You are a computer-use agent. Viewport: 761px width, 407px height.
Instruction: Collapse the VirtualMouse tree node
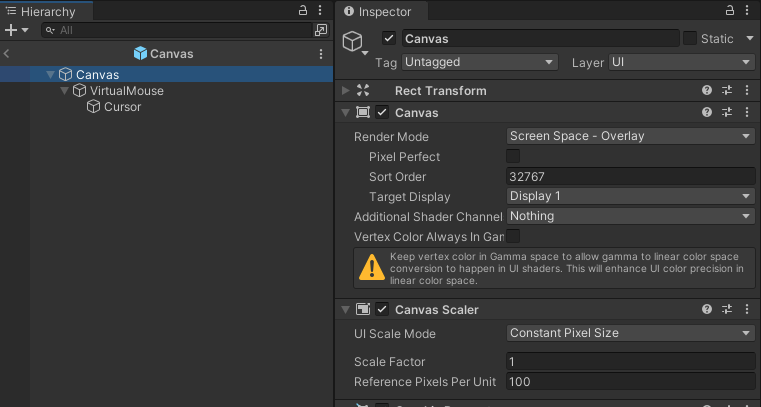pos(64,91)
